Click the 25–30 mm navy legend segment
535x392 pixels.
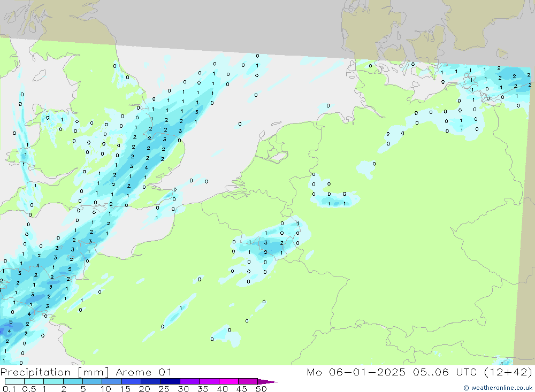170,381
